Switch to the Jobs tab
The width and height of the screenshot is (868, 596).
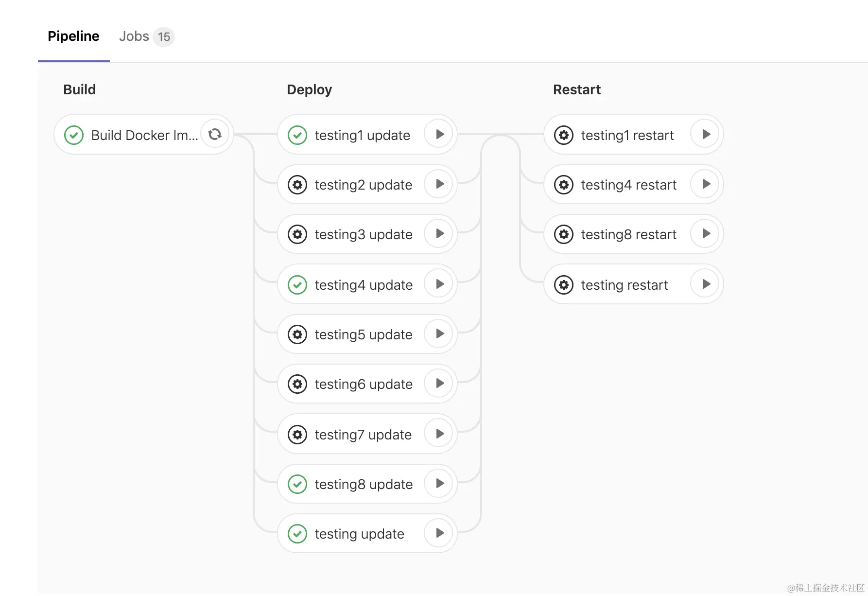pos(134,36)
